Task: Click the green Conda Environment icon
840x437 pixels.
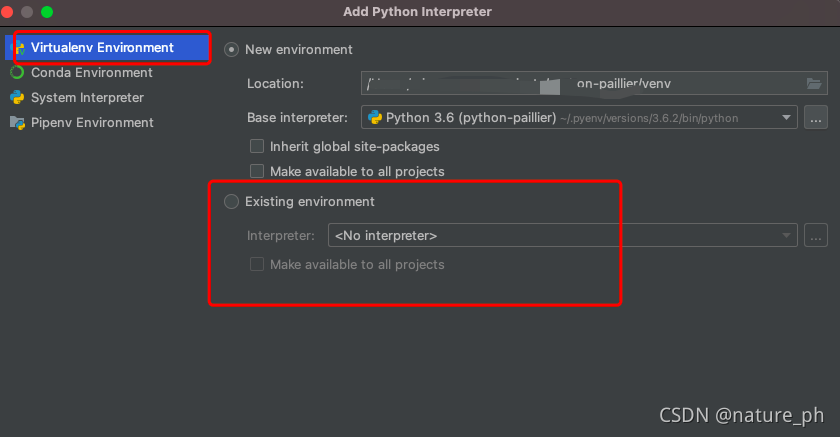Action: click(17, 72)
